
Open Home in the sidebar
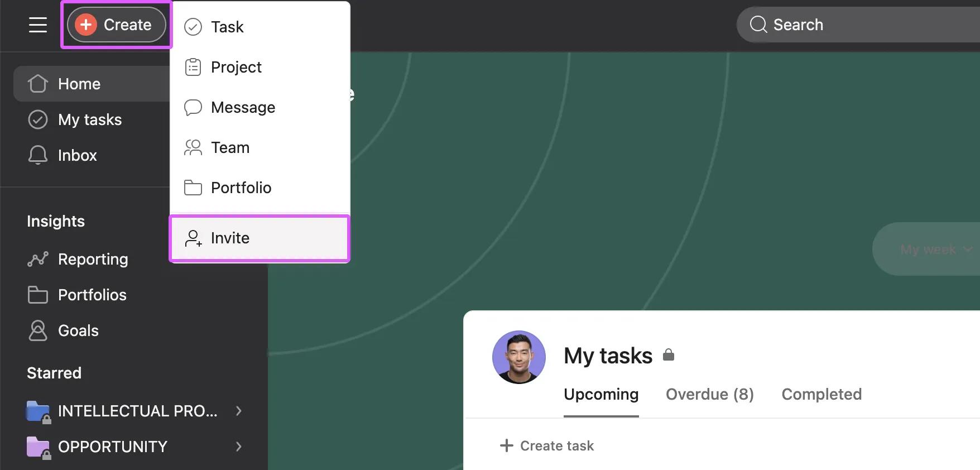click(x=79, y=84)
